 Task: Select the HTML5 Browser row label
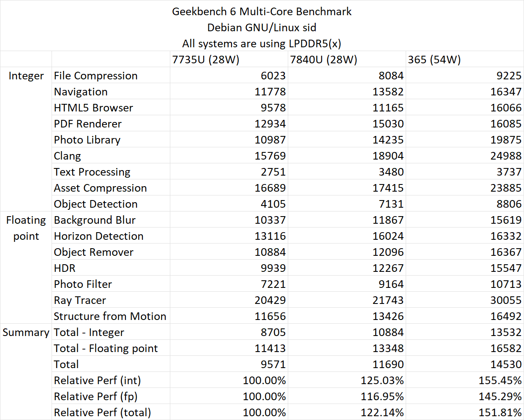pyautogui.click(x=93, y=108)
